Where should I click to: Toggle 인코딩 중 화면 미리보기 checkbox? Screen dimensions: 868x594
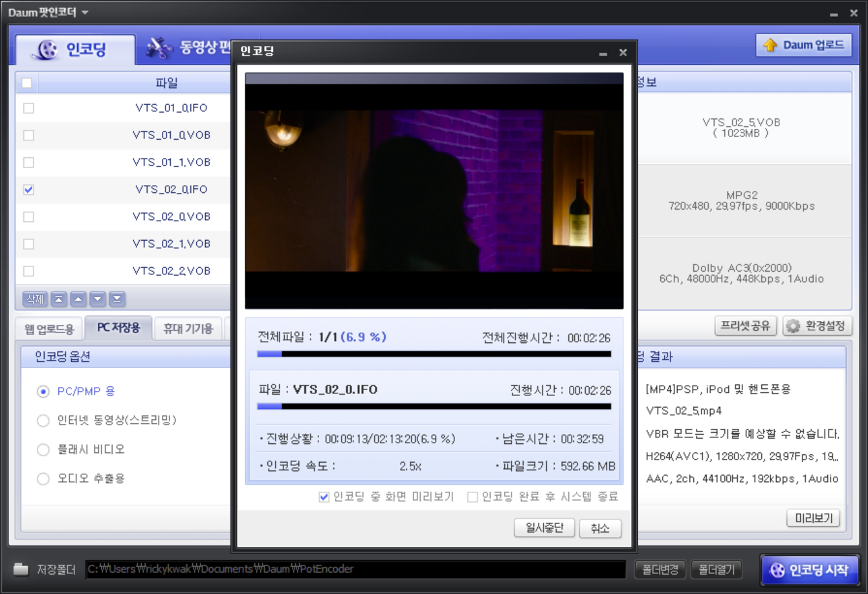pyautogui.click(x=324, y=497)
